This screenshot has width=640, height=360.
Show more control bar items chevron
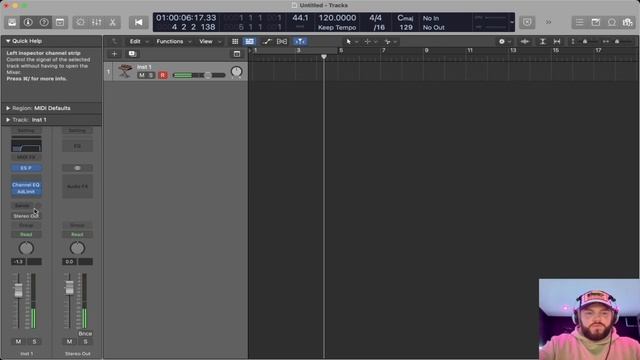coord(548,22)
